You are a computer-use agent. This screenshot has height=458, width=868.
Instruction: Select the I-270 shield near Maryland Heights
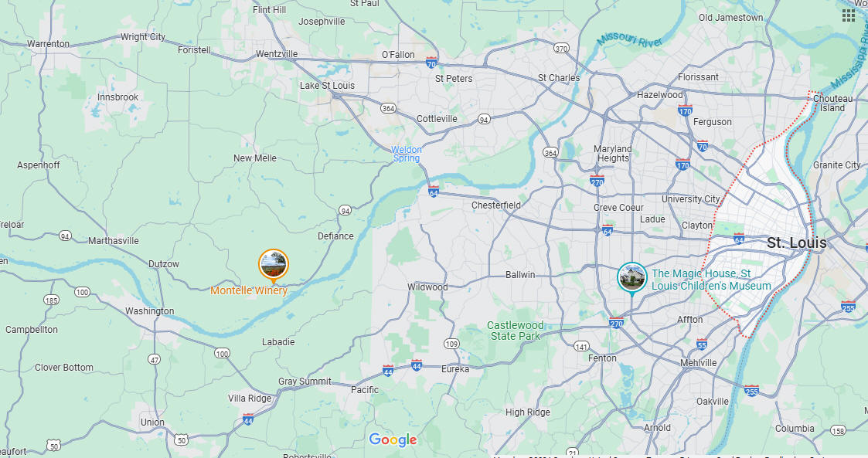[x=597, y=181]
